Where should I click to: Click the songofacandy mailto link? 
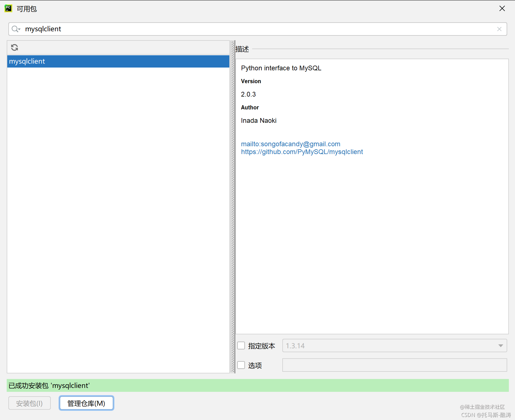click(291, 144)
